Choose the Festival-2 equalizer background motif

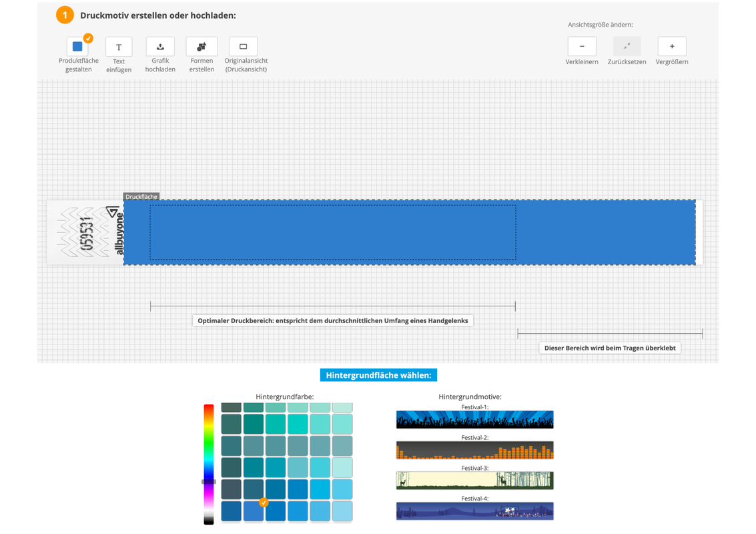click(474, 451)
